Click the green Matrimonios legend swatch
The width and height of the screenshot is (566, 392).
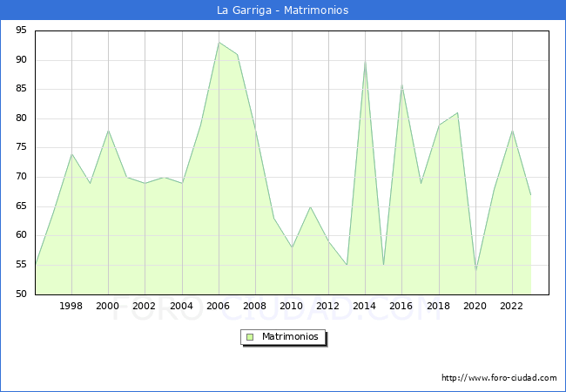click(x=250, y=337)
